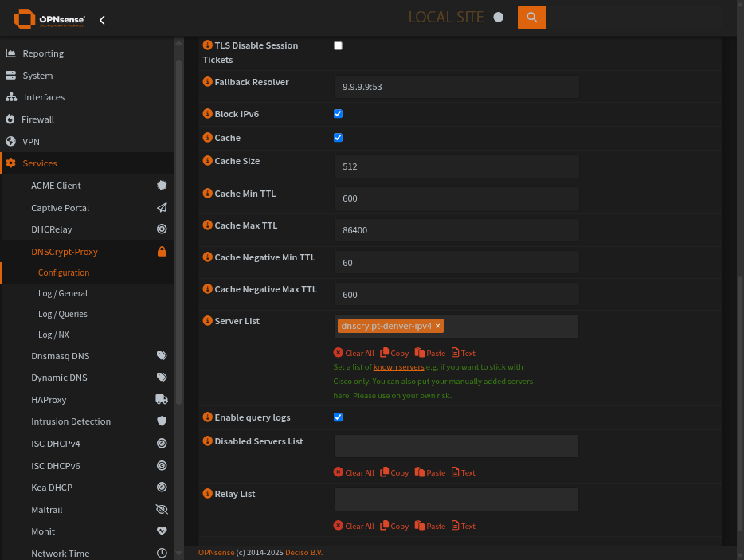Click the HAProxy truck icon
Image resolution: width=744 pixels, height=560 pixels.
tap(162, 400)
